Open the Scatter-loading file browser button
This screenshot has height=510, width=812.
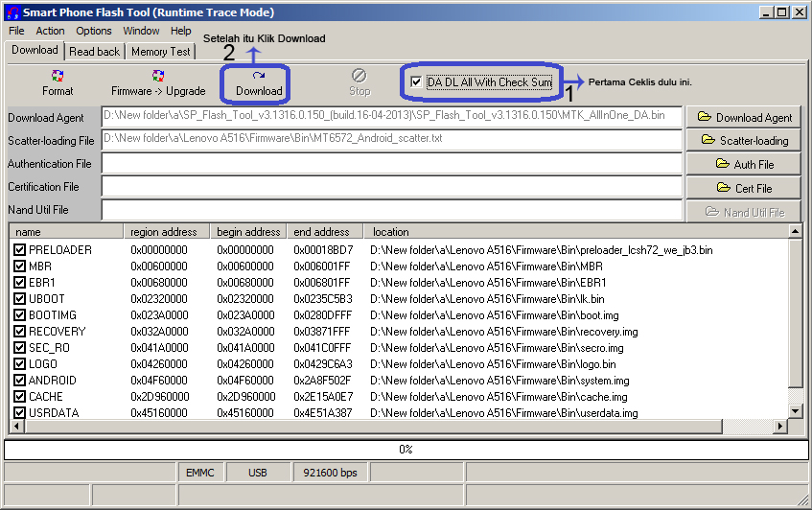(744, 140)
